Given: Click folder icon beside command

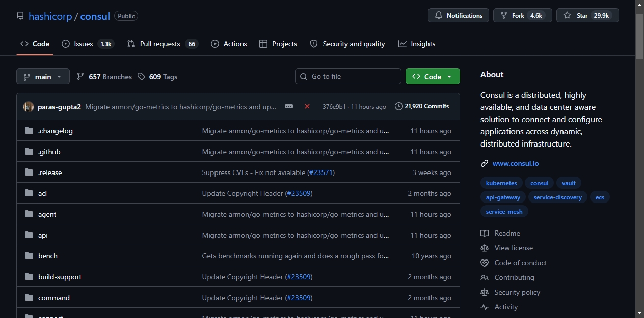Looking at the screenshot, I should [x=29, y=298].
